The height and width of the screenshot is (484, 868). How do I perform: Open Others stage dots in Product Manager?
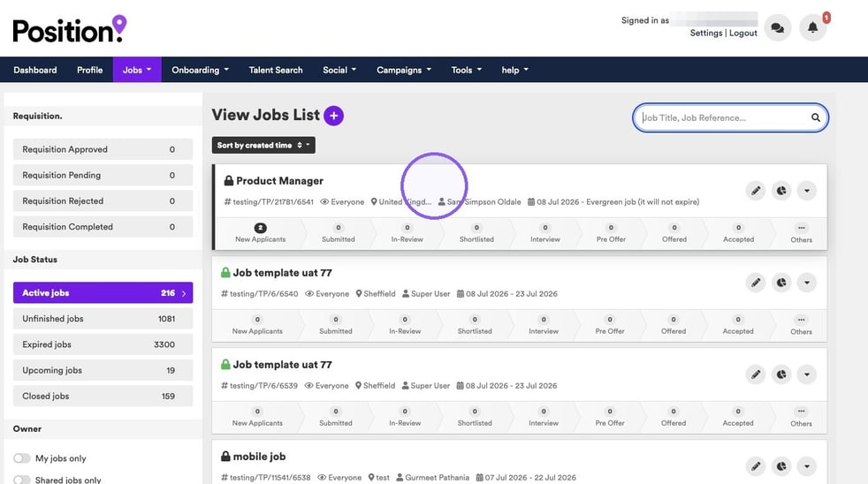pos(801,228)
